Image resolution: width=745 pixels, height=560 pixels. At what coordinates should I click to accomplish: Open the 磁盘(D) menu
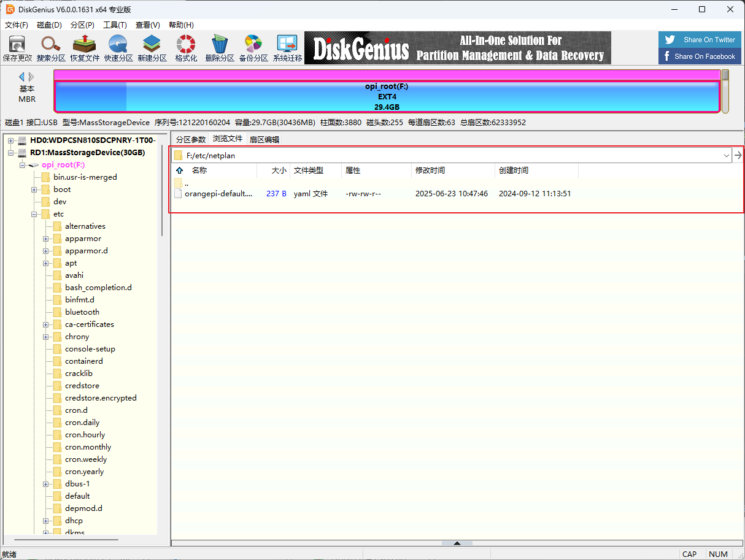(x=49, y=25)
